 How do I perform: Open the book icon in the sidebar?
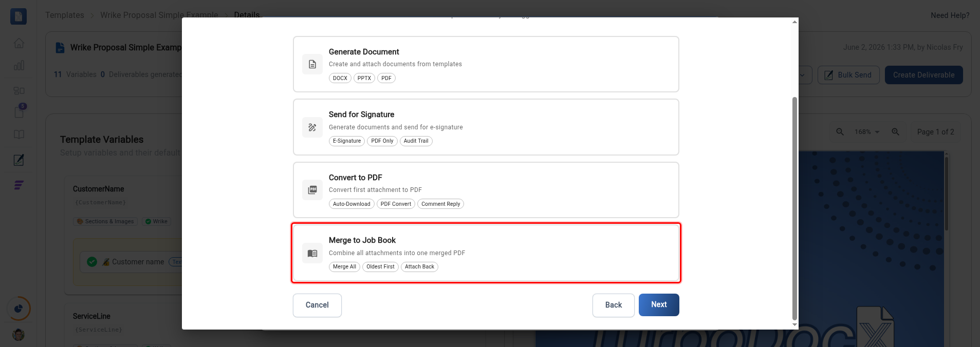click(19, 134)
